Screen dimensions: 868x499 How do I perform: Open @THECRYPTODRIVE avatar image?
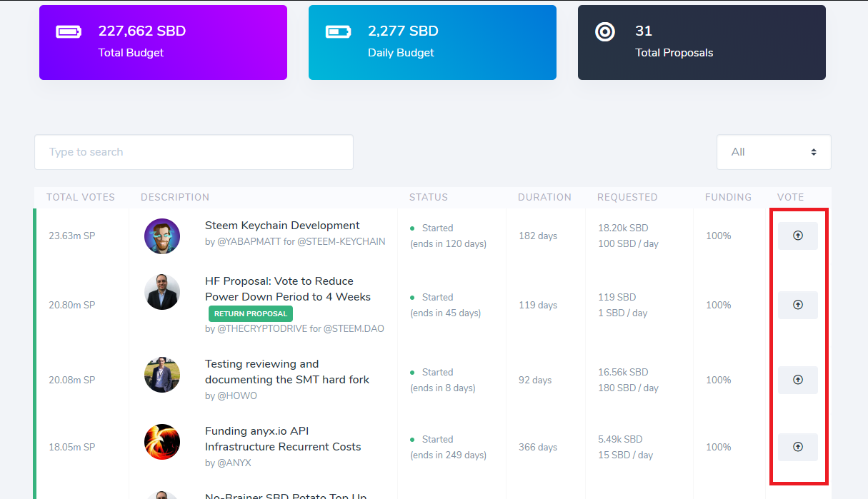[x=162, y=291]
